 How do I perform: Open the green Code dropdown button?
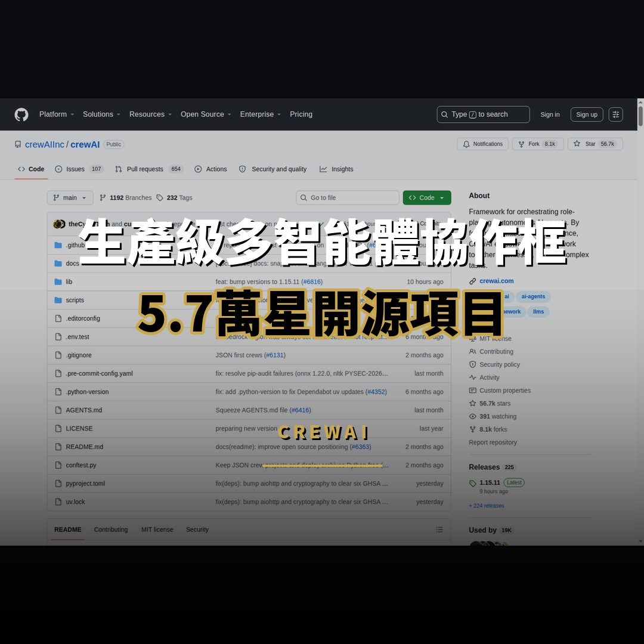tap(427, 197)
